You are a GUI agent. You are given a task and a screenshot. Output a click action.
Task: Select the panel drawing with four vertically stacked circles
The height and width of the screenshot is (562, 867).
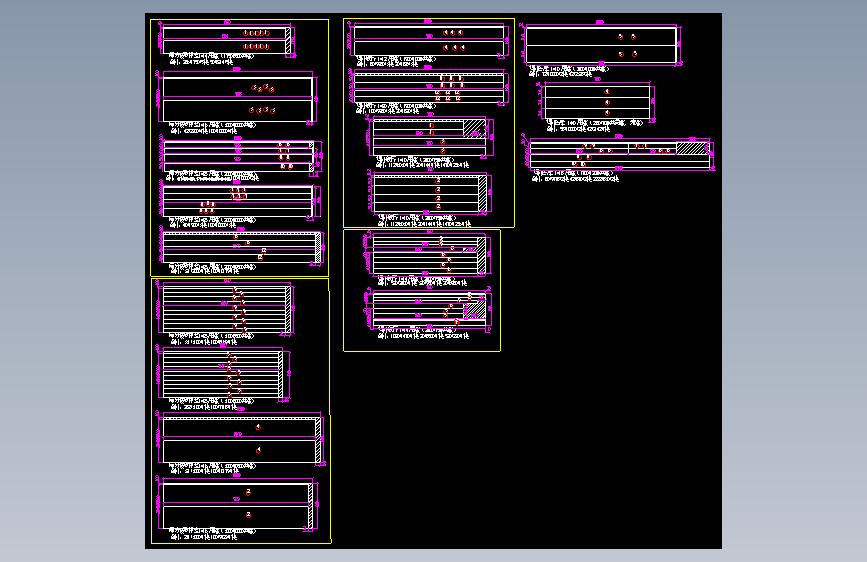click(x=430, y=194)
